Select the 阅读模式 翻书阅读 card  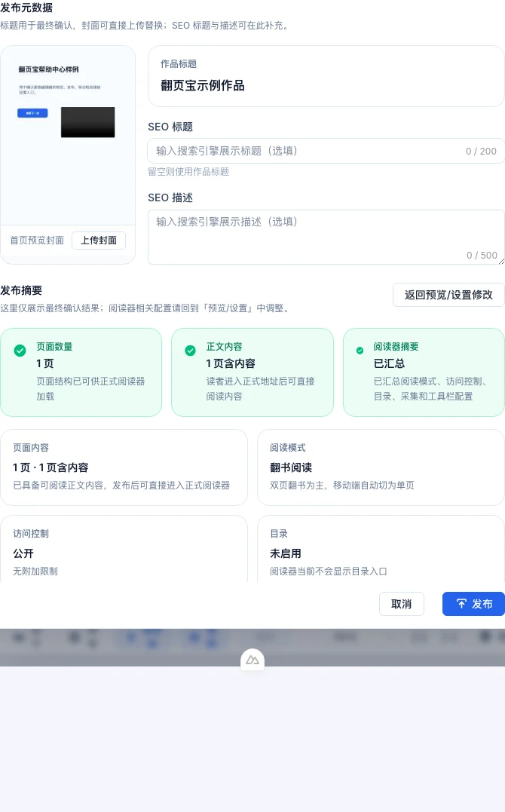click(x=381, y=467)
